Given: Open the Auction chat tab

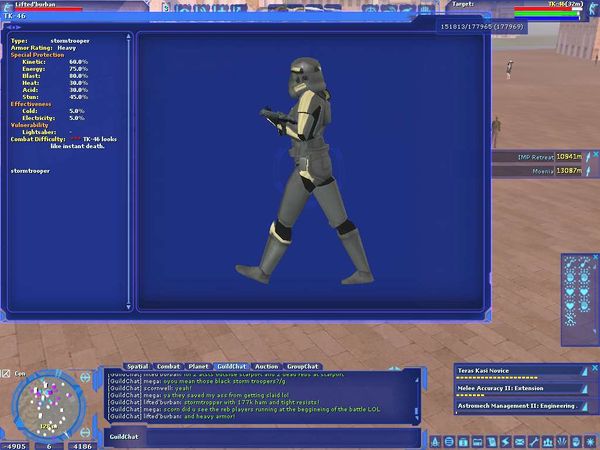Looking at the screenshot, I should (267, 367).
